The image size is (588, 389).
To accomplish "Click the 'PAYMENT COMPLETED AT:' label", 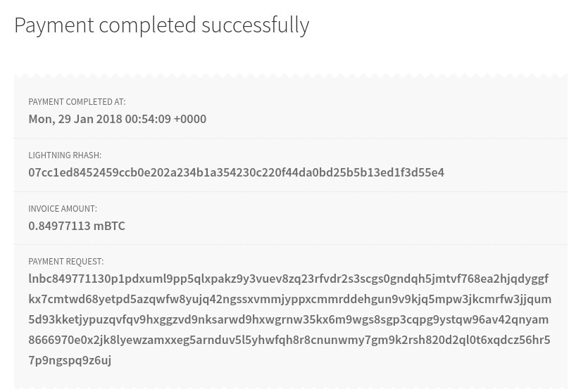I will [x=77, y=102].
